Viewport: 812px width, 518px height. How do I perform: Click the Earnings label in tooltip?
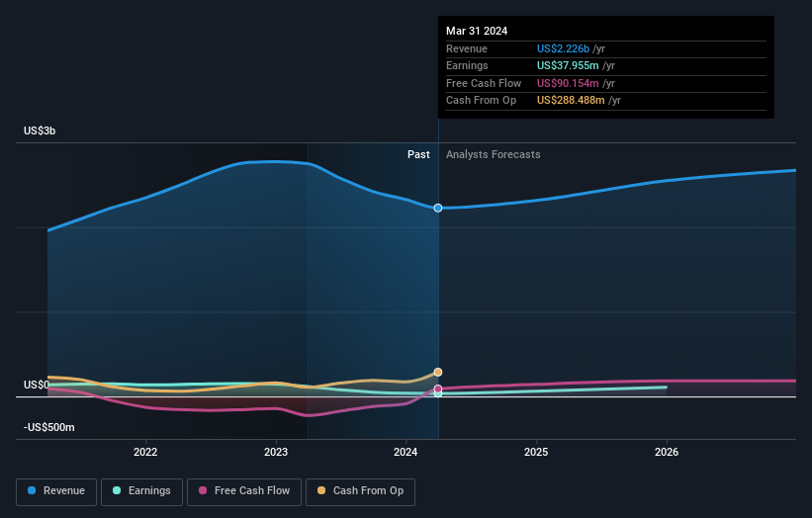[x=467, y=65]
